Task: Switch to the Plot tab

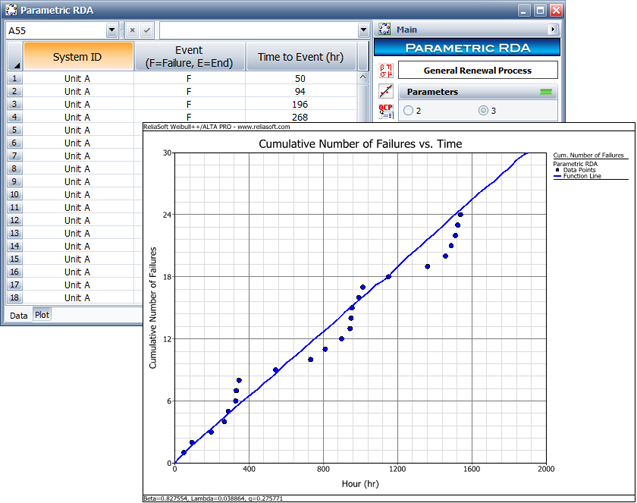Action: tap(42, 315)
